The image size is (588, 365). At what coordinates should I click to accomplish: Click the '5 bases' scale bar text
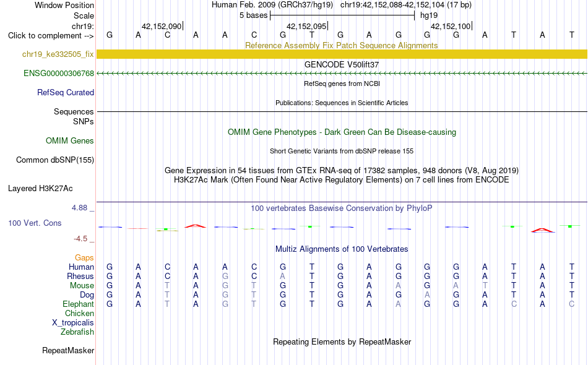pyautogui.click(x=254, y=15)
